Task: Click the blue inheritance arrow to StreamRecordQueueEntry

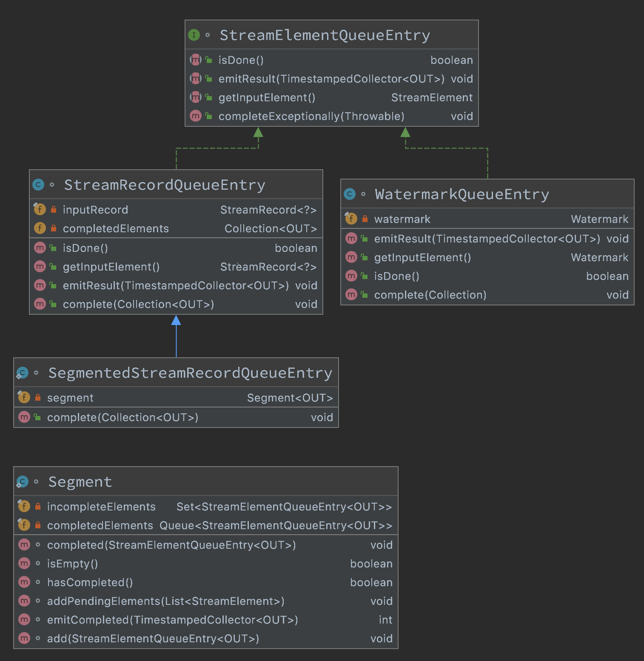Action: pyautogui.click(x=176, y=336)
